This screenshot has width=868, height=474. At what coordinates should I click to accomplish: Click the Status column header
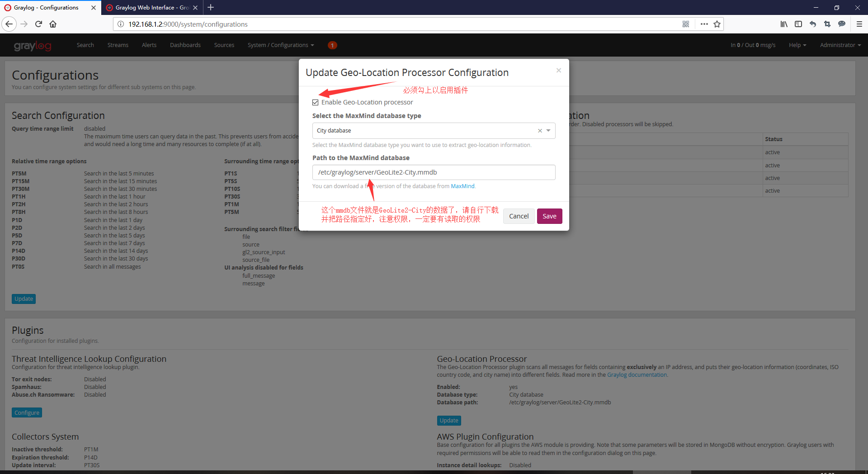[774, 139]
